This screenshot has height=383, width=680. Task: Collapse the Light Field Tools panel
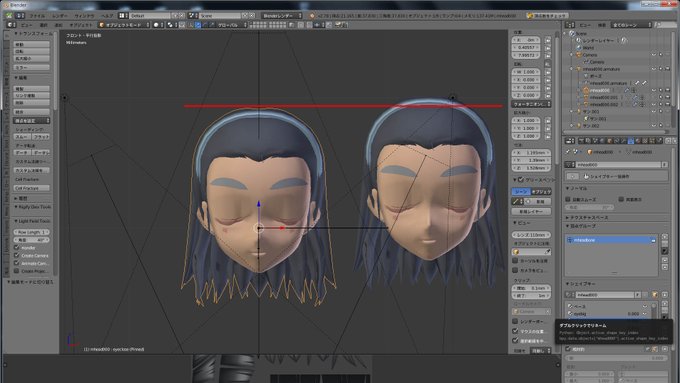33,221
